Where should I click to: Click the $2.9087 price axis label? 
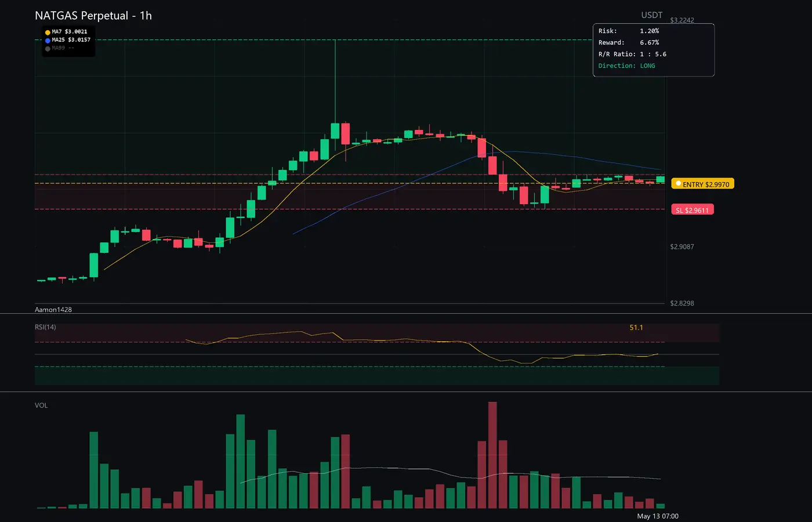[x=682, y=246]
